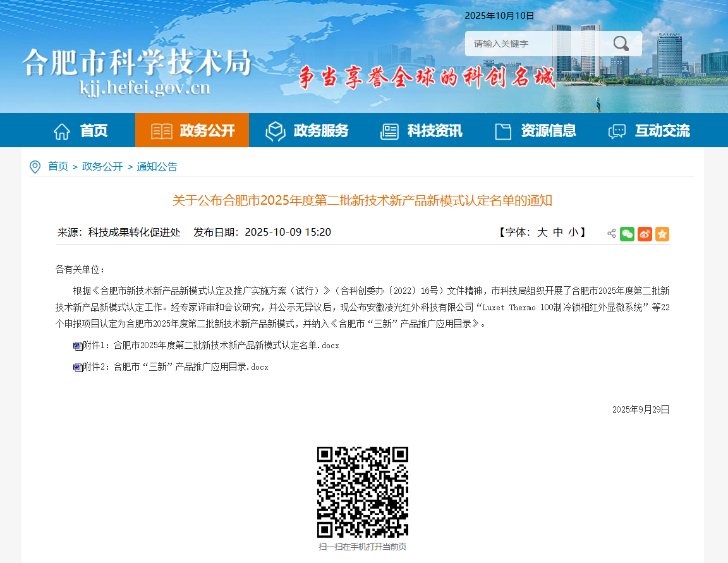Click the gray share icon
728x563 pixels.
click(611, 234)
